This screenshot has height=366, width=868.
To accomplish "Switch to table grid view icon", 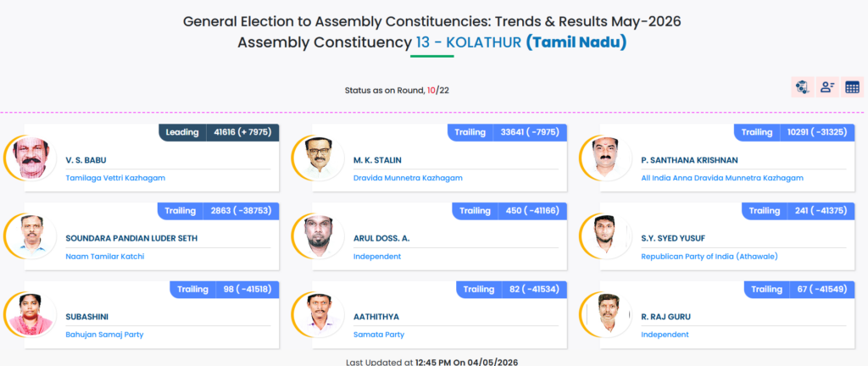I will pyautogui.click(x=853, y=86).
